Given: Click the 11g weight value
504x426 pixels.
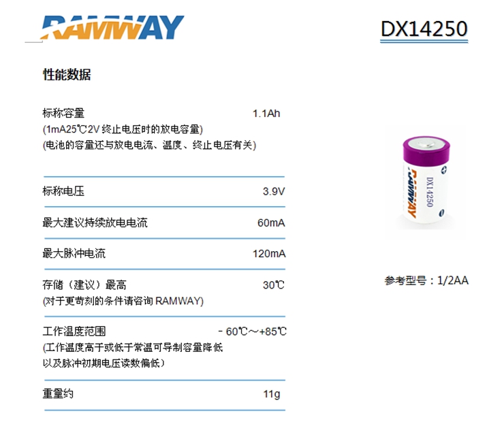Looking at the screenshot, I should coord(272,394).
